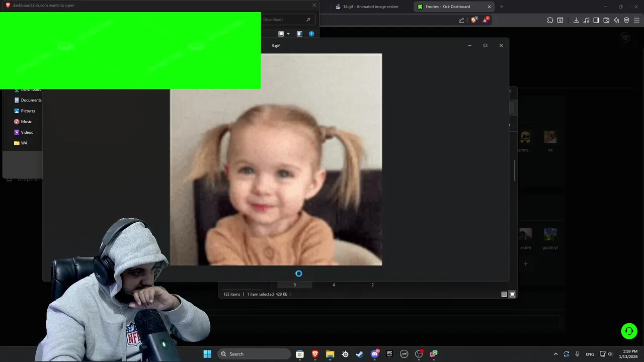
Task: Switch to large thumbnails view in status bar
Action: click(513, 295)
